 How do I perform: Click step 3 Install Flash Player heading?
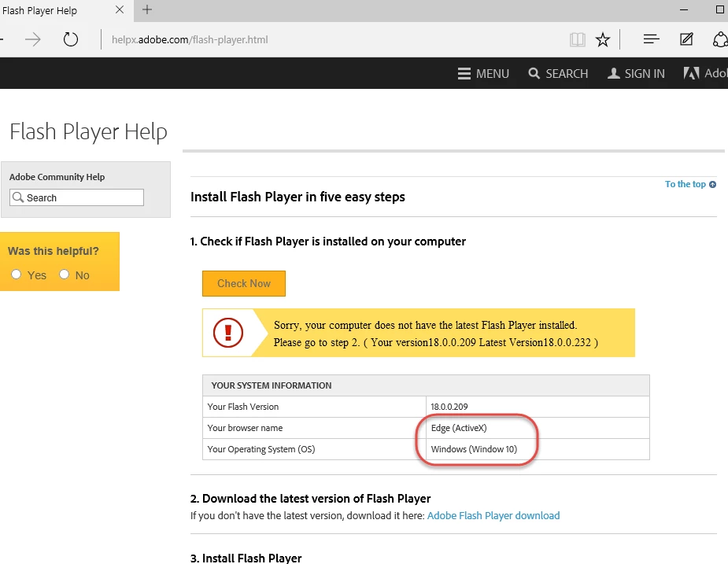tap(246, 558)
